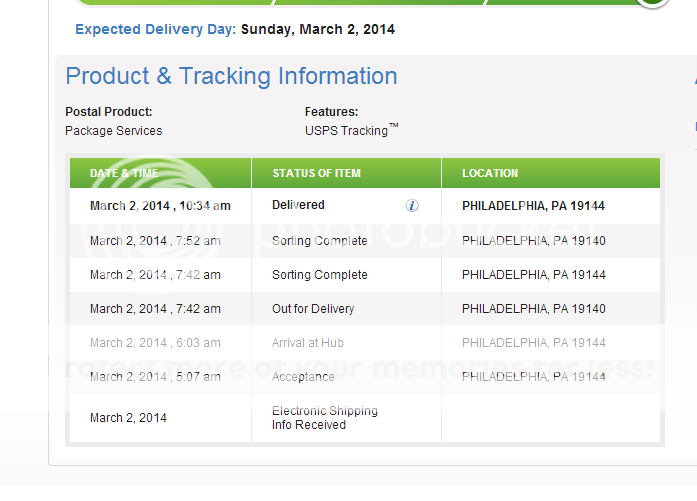Image resolution: width=697 pixels, height=501 pixels.
Task: Click the green circle at progress bar end
Action: click(x=652, y=3)
